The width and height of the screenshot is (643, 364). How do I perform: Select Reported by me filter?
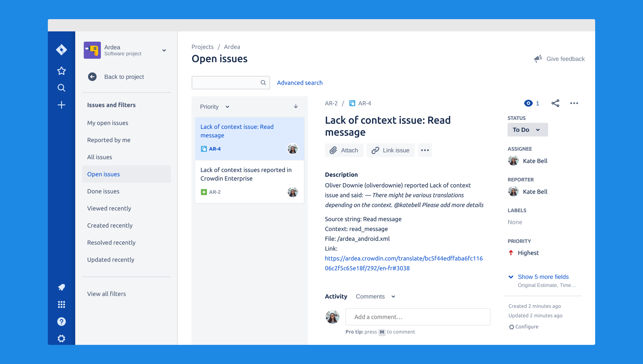click(x=109, y=140)
